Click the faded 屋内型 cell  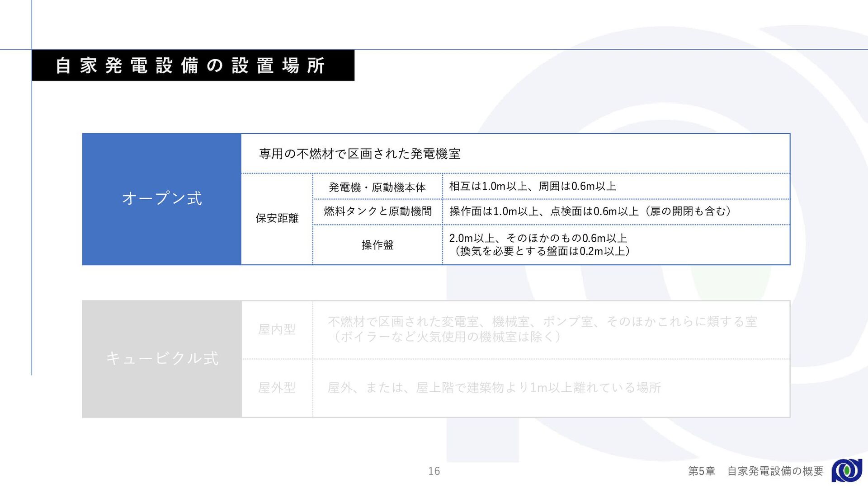point(277,329)
